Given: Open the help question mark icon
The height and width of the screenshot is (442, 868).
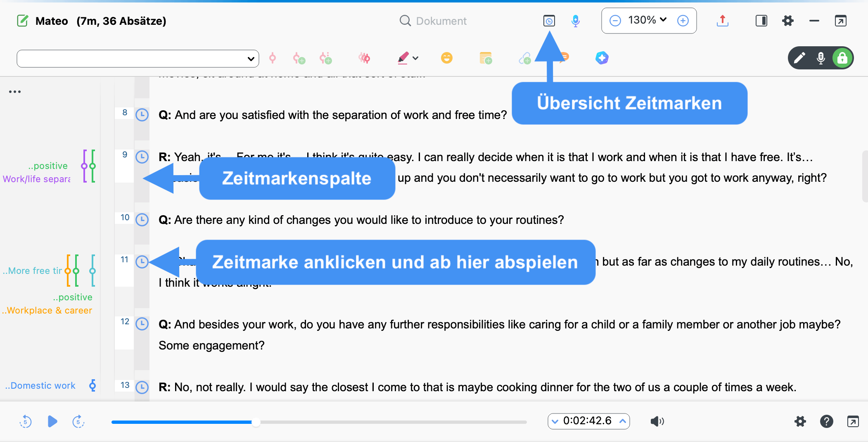Looking at the screenshot, I should [x=827, y=421].
